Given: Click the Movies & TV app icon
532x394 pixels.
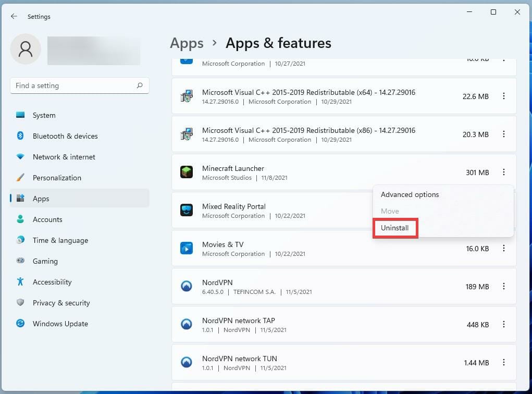Looking at the screenshot, I should point(187,249).
